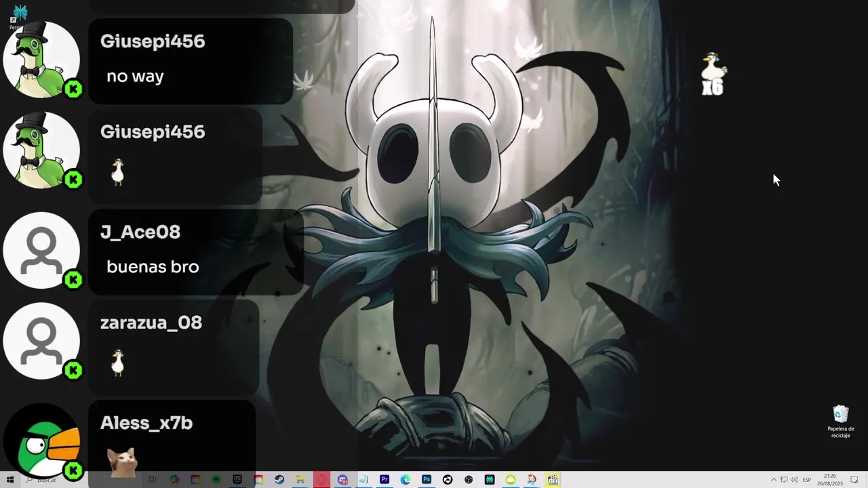This screenshot has height=488, width=868.
Task: Click the goose emote in zarazua_08's message
Action: tap(118, 363)
